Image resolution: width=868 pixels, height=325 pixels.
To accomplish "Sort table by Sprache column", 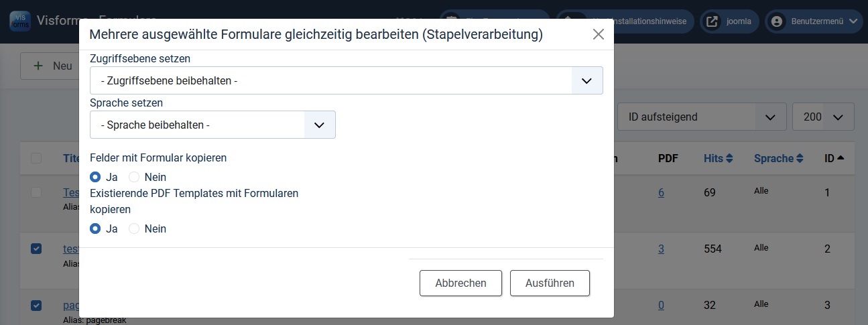I will pyautogui.click(x=778, y=159).
